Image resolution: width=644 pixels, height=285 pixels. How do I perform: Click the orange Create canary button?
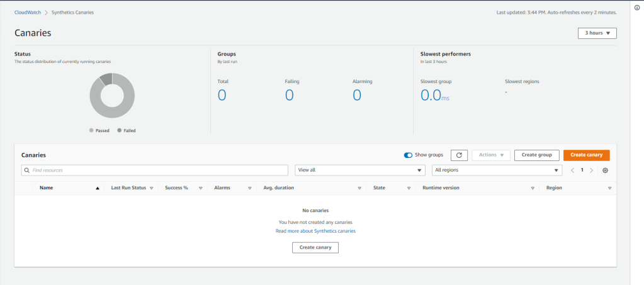586,155
